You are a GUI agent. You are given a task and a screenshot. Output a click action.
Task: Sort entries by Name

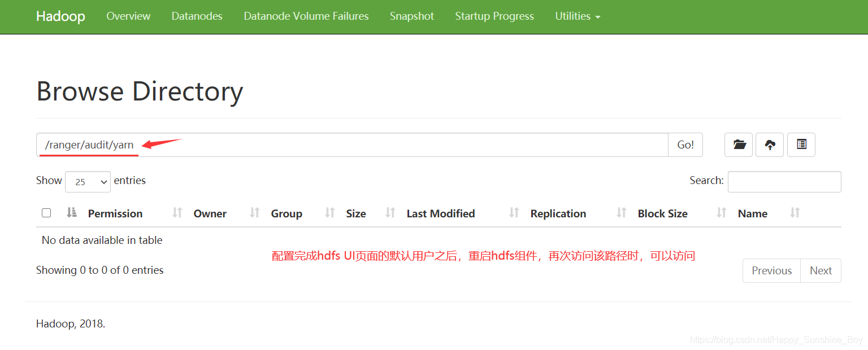tap(753, 213)
